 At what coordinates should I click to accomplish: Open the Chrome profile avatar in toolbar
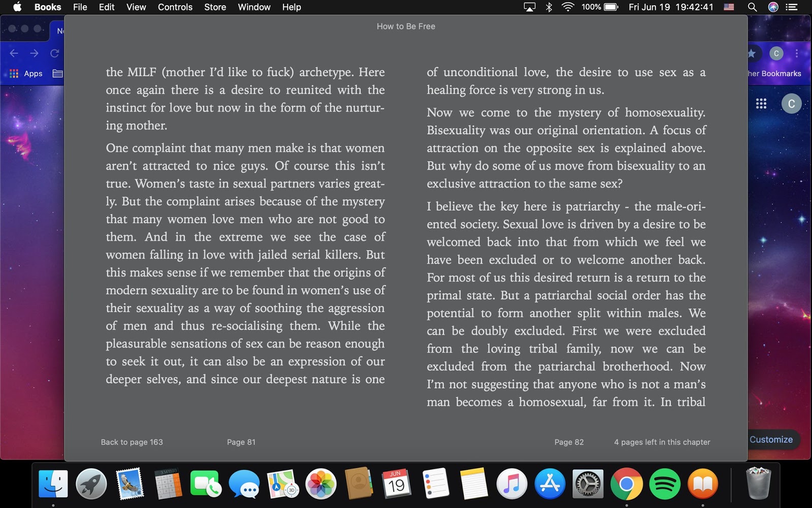coord(776,53)
